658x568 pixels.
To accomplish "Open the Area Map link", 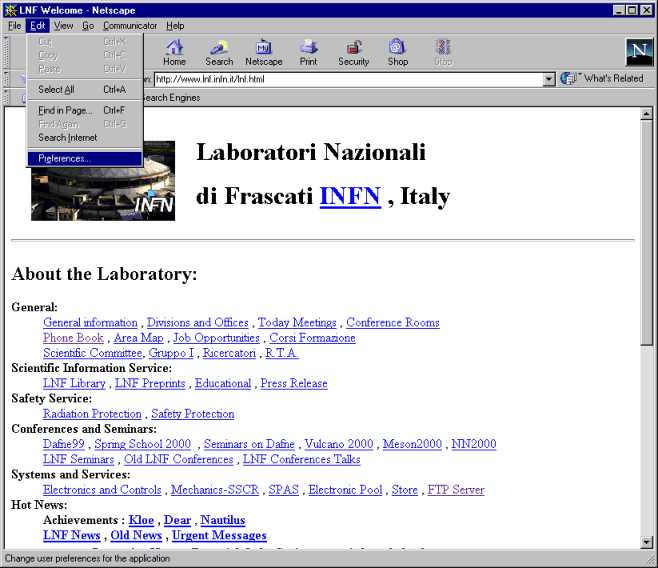I will coord(138,338).
